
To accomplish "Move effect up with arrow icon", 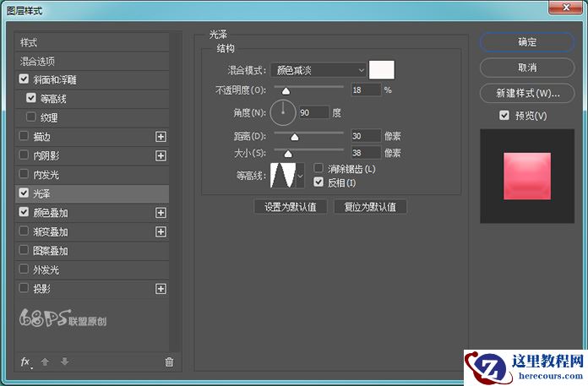I will [x=45, y=362].
